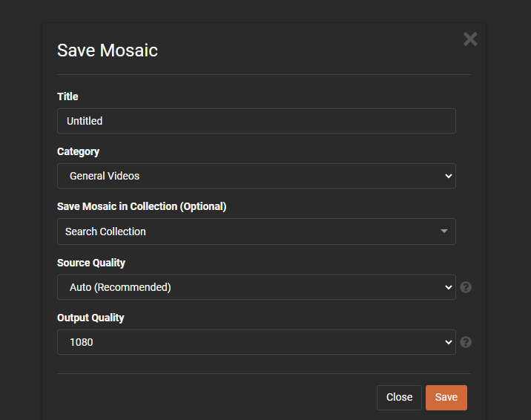Screen dimensions: 531x420
Task: Click the Category field label
Action: click(78, 151)
